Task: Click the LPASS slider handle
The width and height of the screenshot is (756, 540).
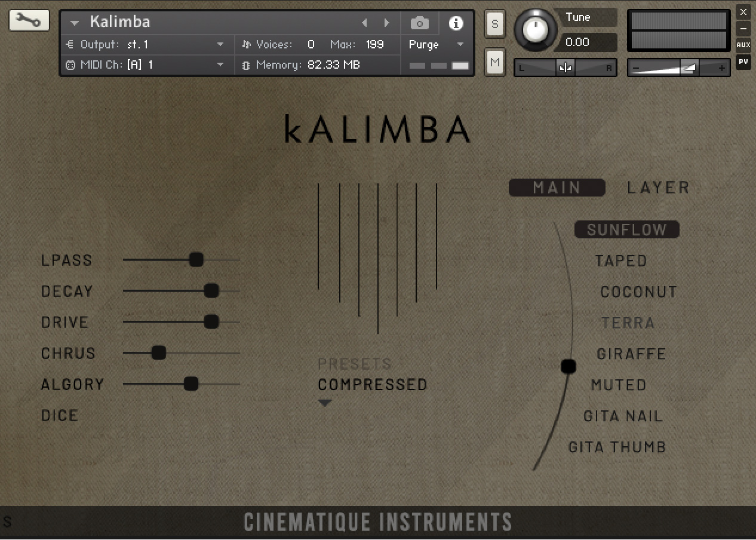Action: click(196, 259)
